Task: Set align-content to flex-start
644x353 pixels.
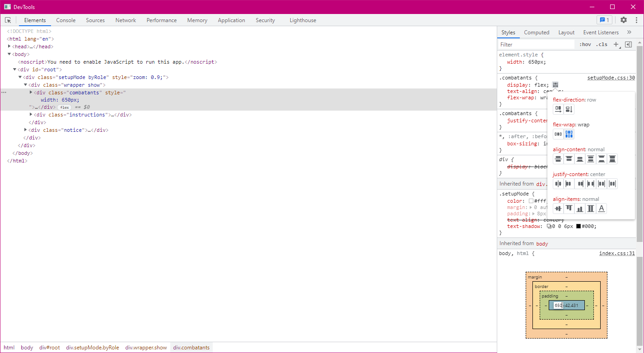Action: point(569,159)
